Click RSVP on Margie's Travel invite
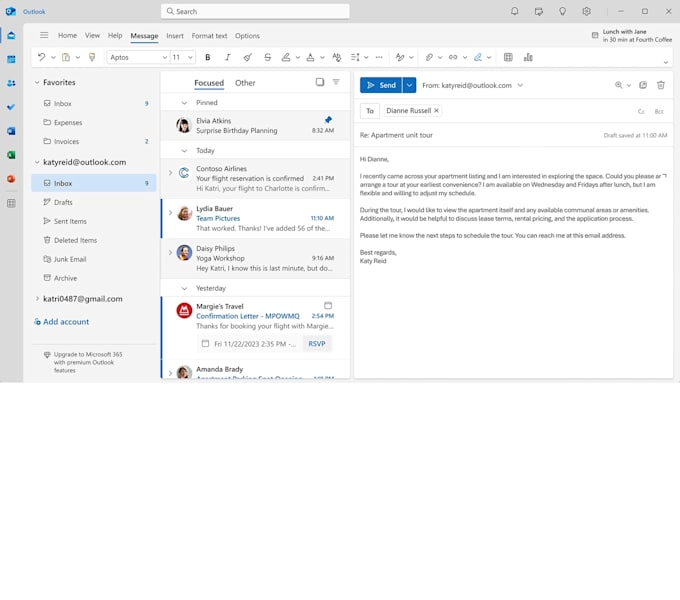The width and height of the screenshot is (680, 600). click(317, 343)
